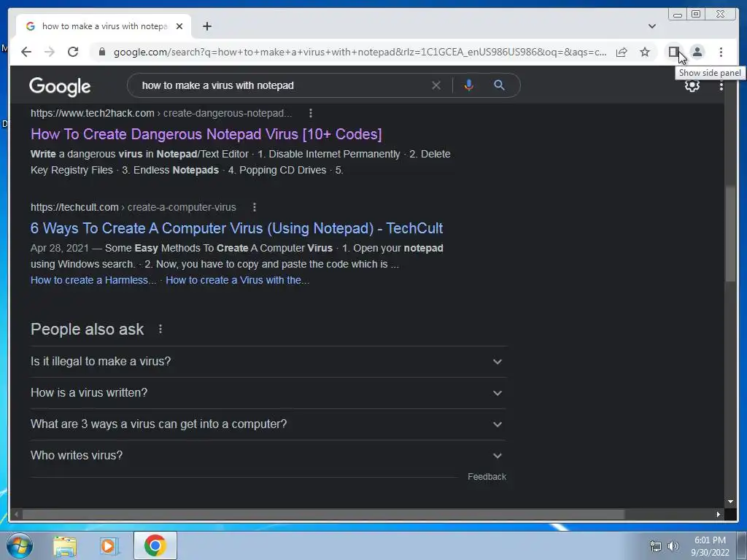
Task: Expand 'Is it illegal to make a virus?'
Action: (268, 362)
